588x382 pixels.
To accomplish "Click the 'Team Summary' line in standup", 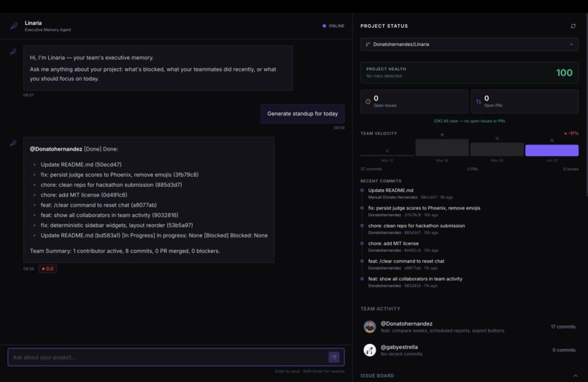I will (125, 251).
